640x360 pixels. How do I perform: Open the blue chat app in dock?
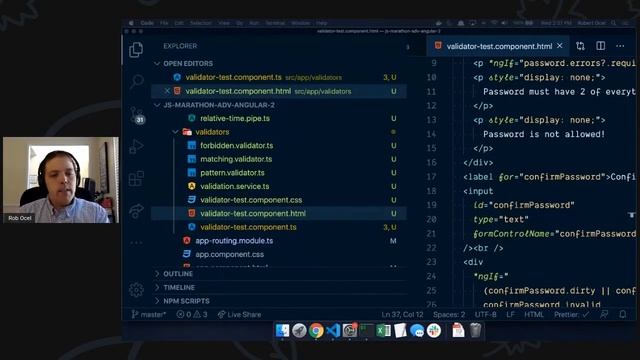[417, 330]
